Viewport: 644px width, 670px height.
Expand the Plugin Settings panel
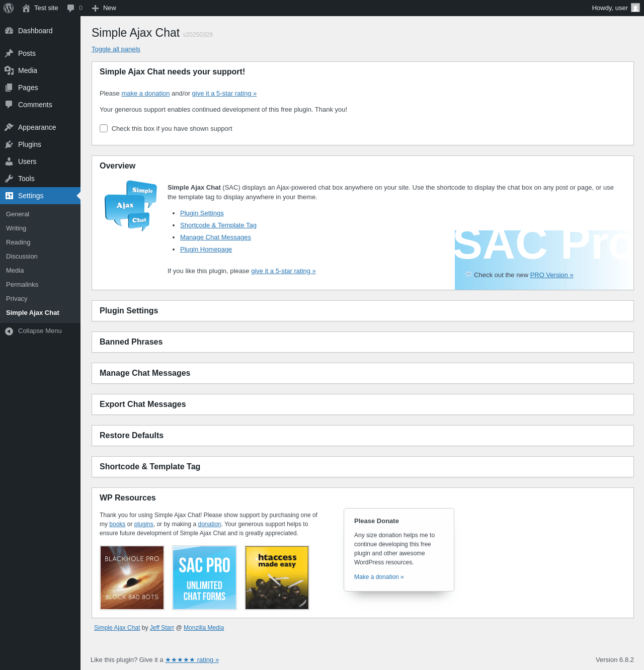[362, 311]
